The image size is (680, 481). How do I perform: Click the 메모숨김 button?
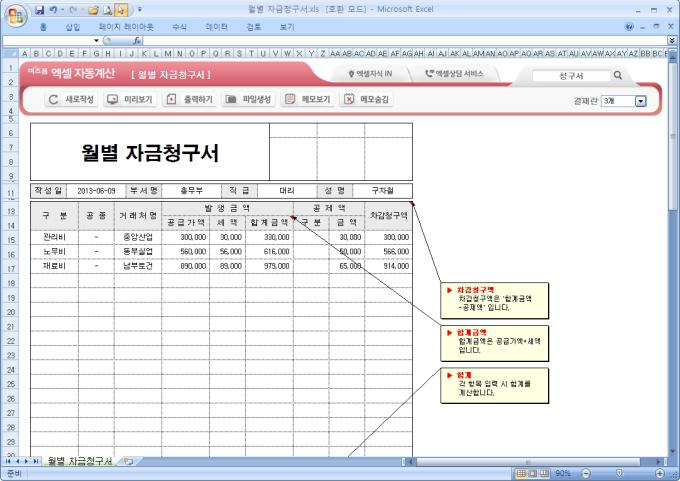click(x=366, y=99)
